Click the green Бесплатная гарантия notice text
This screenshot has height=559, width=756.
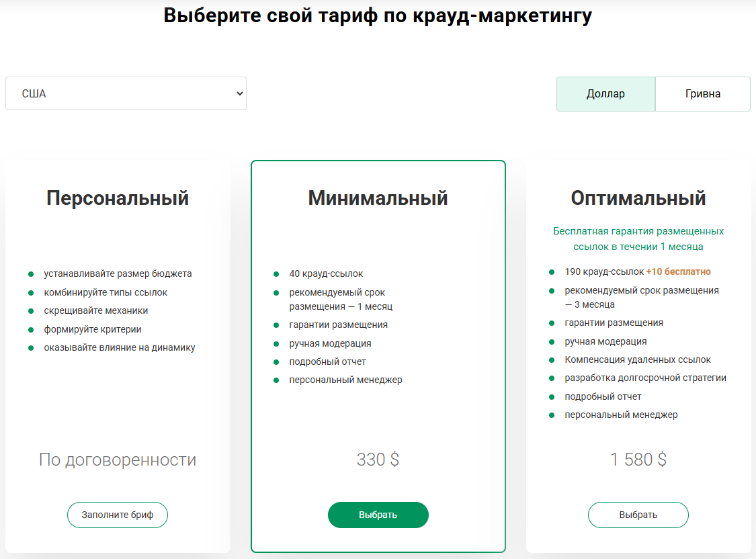(x=638, y=239)
